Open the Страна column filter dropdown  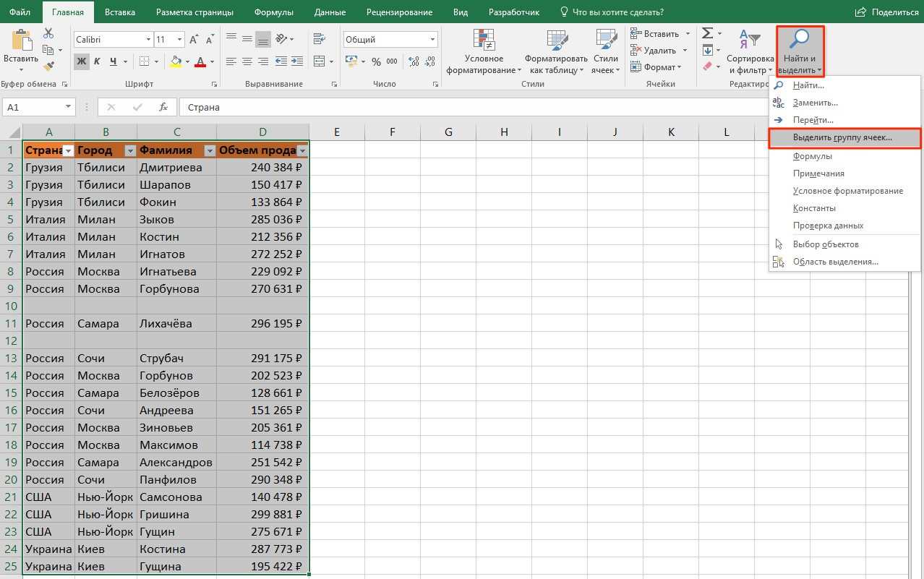click(67, 150)
